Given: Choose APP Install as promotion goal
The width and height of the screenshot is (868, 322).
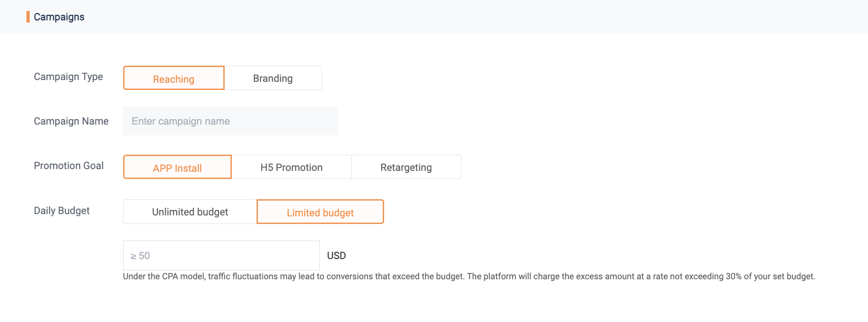Looking at the screenshot, I should (x=177, y=167).
